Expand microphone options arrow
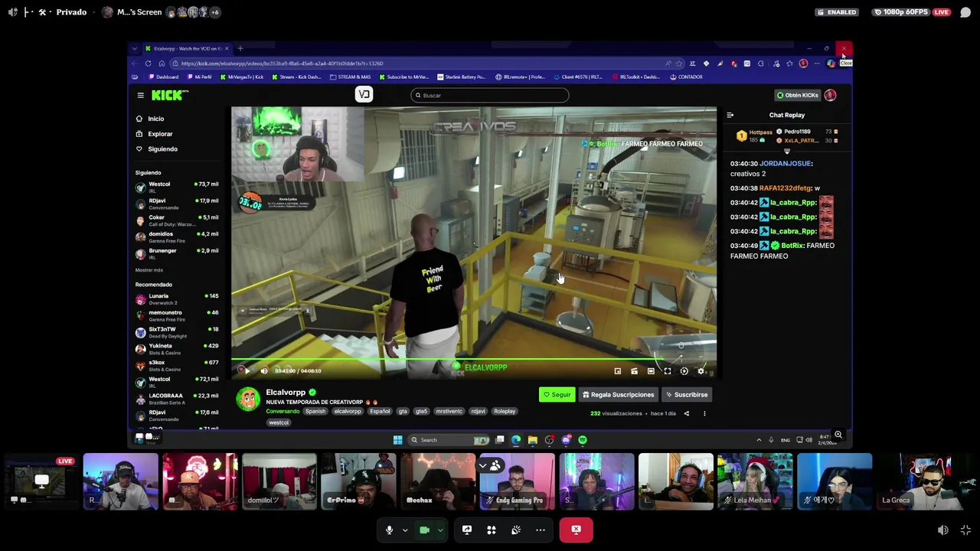Viewport: 980px width, 551px height. pos(405,530)
